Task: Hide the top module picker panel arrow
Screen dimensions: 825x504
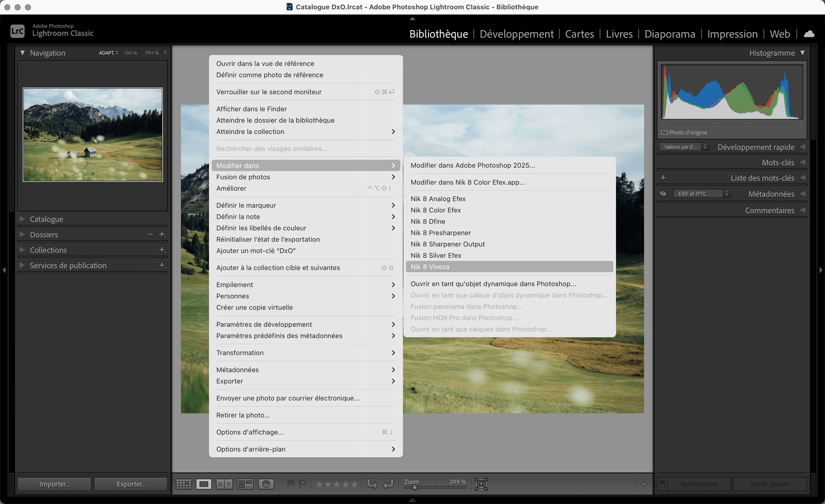Action: pos(412,19)
